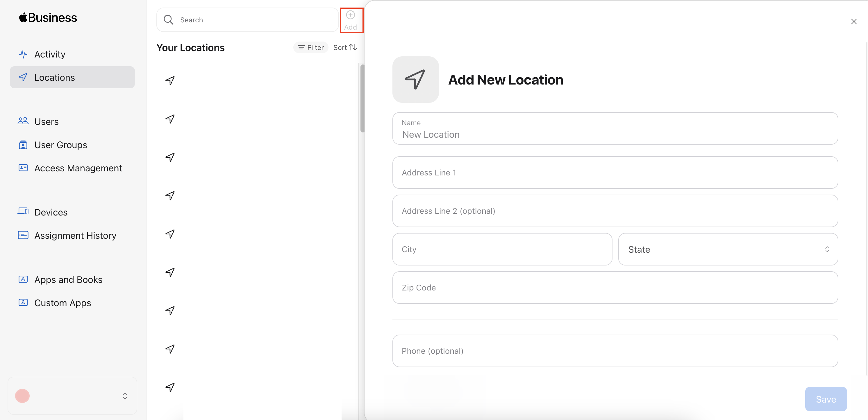Viewport: 868px width, 420px height.
Task: Click the Apple Business logo
Action: click(48, 17)
